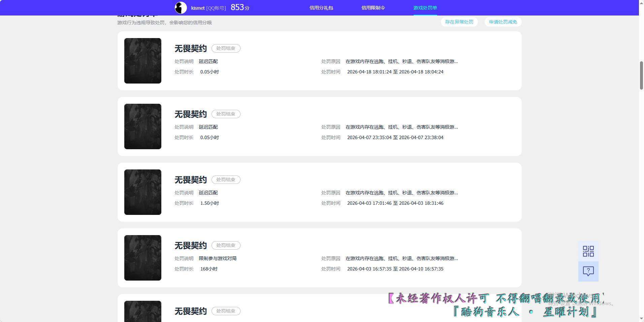Click the first 无畏契约 game cover image

pos(142,61)
